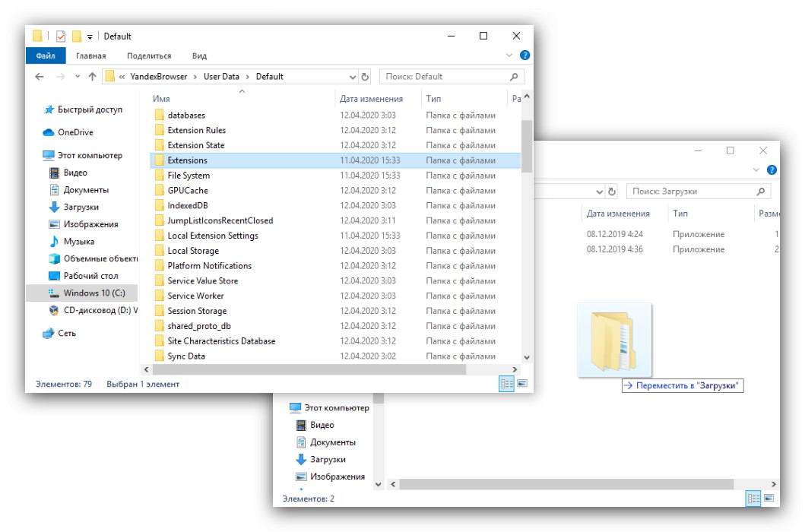Select the Service Value Store folder

pyautogui.click(x=202, y=281)
